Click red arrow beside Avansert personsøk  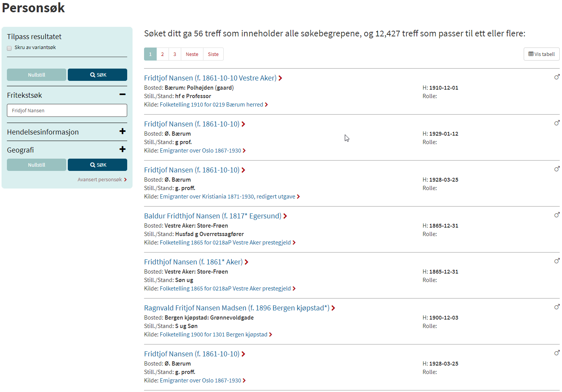pos(125,180)
